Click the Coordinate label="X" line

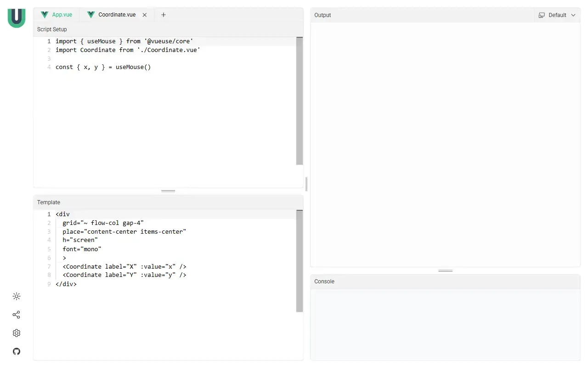pyautogui.click(x=124, y=266)
